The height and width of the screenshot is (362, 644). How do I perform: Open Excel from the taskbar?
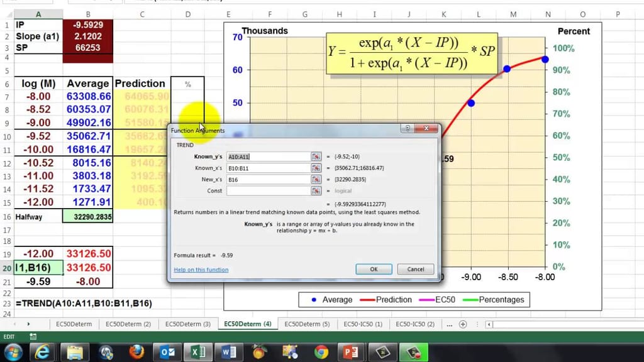[197, 352]
